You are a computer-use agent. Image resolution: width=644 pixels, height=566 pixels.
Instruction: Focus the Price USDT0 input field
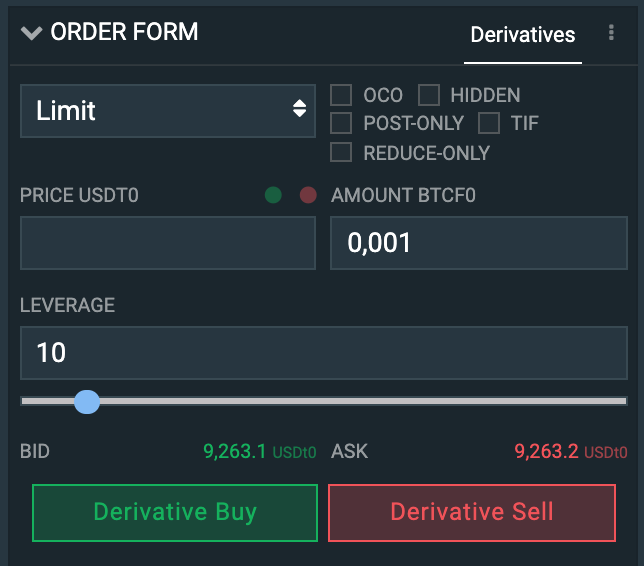[x=168, y=243]
